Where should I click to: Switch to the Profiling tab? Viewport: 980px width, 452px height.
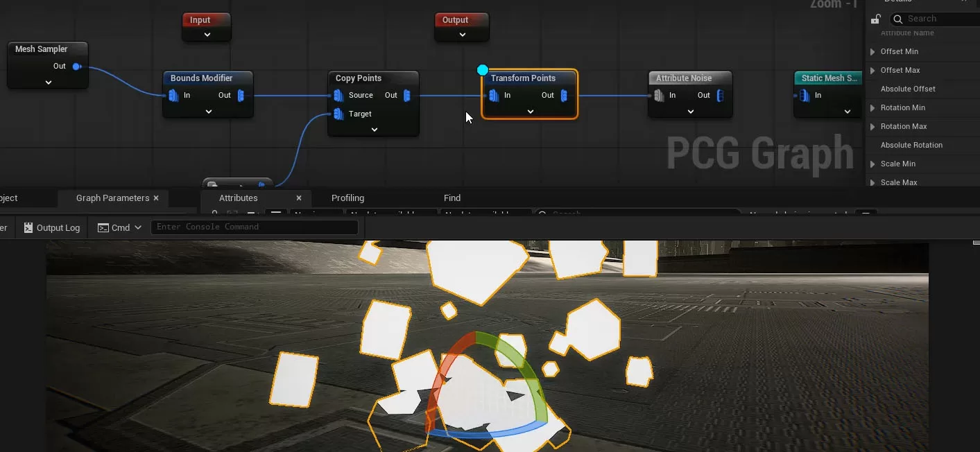(x=347, y=198)
